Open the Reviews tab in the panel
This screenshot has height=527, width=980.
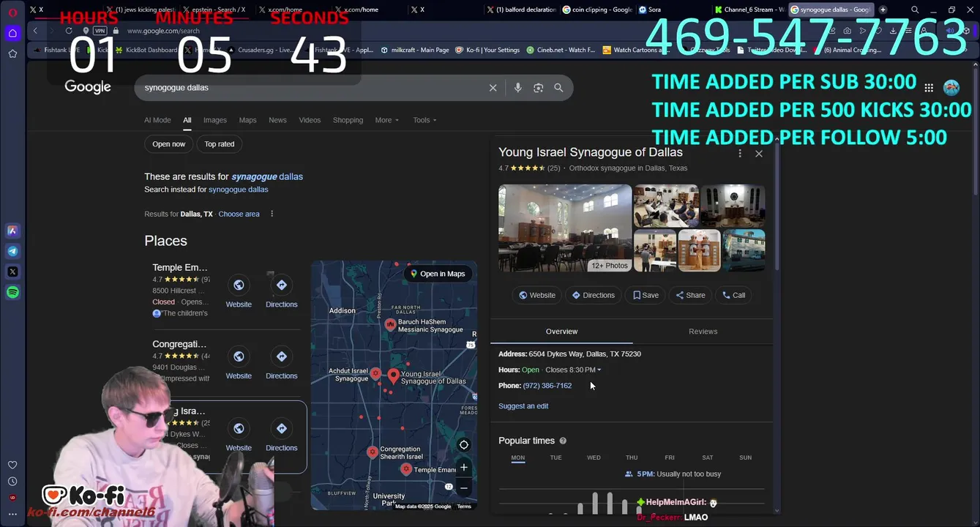(703, 332)
